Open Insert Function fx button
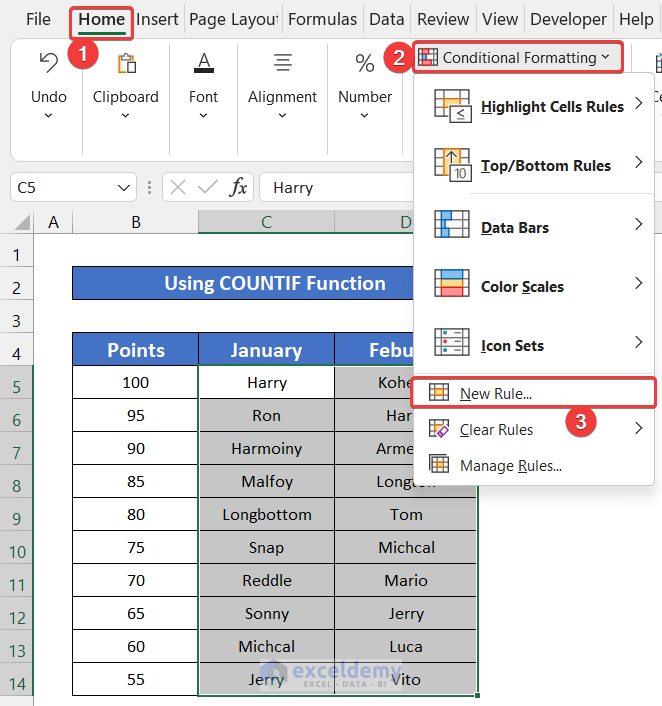Image resolution: width=662 pixels, height=706 pixels. pos(238,187)
